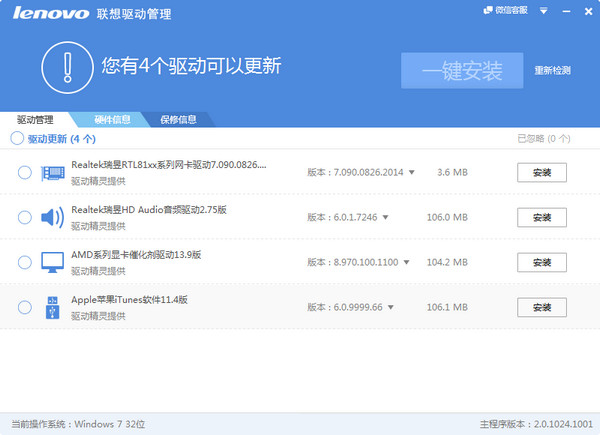The height and width of the screenshot is (435, 600).
Task: Tick the Realtek RTL81xx network driver checkbox
Action: click(x=25, y=173)
